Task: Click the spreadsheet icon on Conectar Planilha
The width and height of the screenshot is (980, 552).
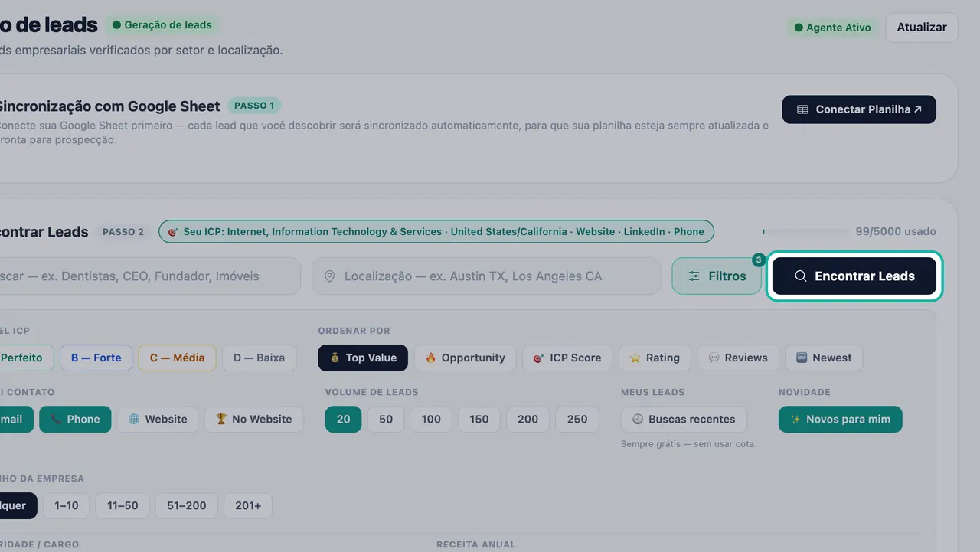Action: [802, 109]
